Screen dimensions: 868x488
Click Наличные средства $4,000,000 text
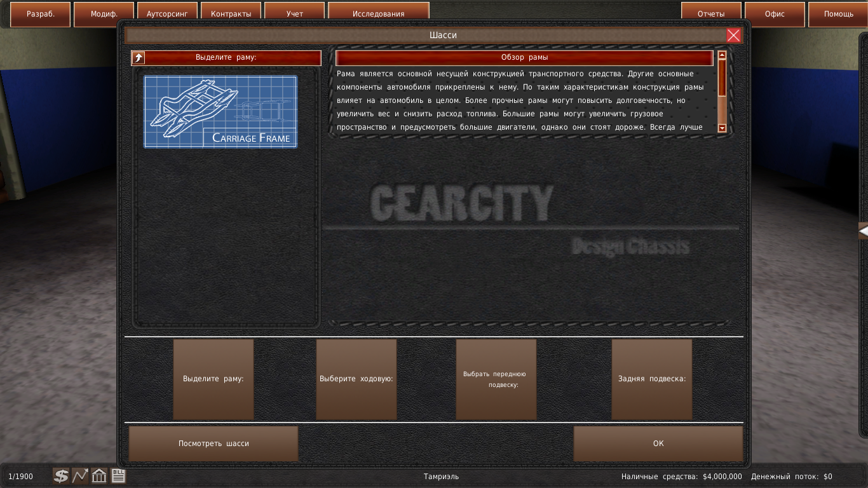pos(681,477)
